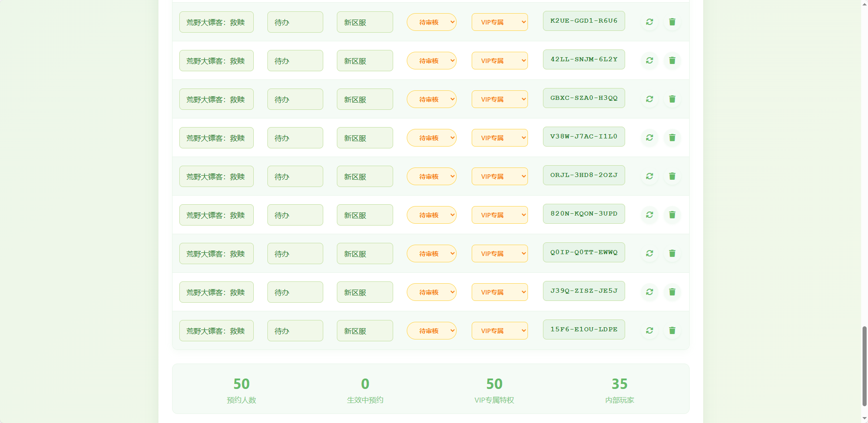Refresh the code GBXC-SZA0-H3QQ

point(650,99)
